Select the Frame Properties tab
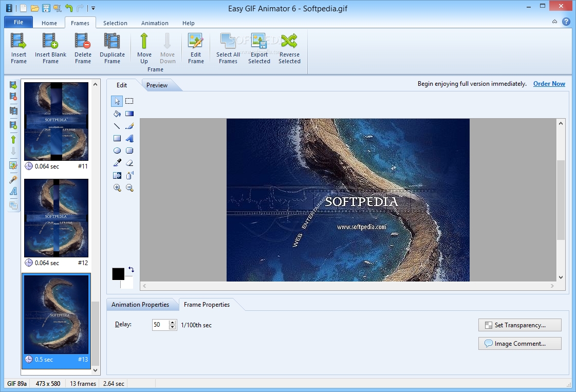Screen dimensions: 576x392 coord(207,305)
